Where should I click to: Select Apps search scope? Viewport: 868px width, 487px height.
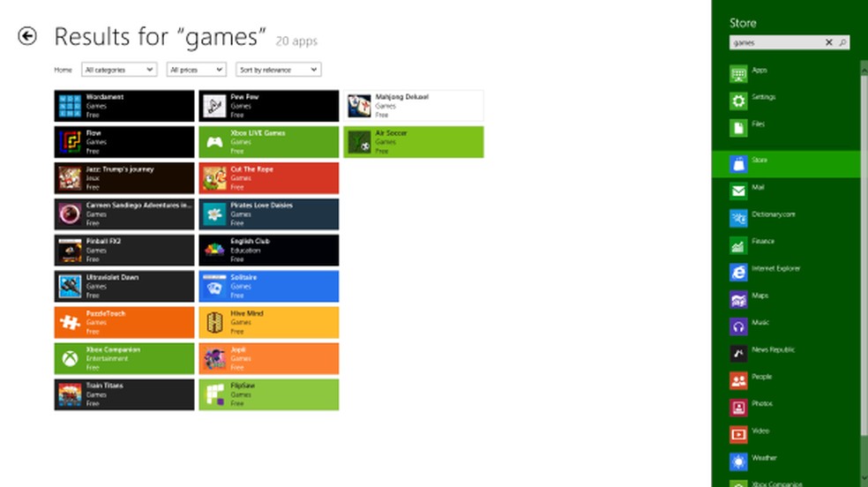[x=786, y=73]
